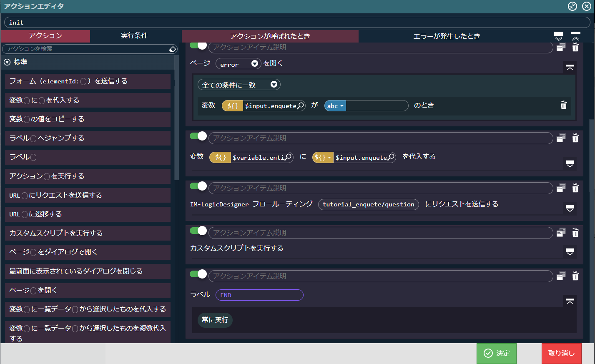The image size is (595, 364).
Task: Click the 常に実行 condition button
Action: (x=215, y=320)
